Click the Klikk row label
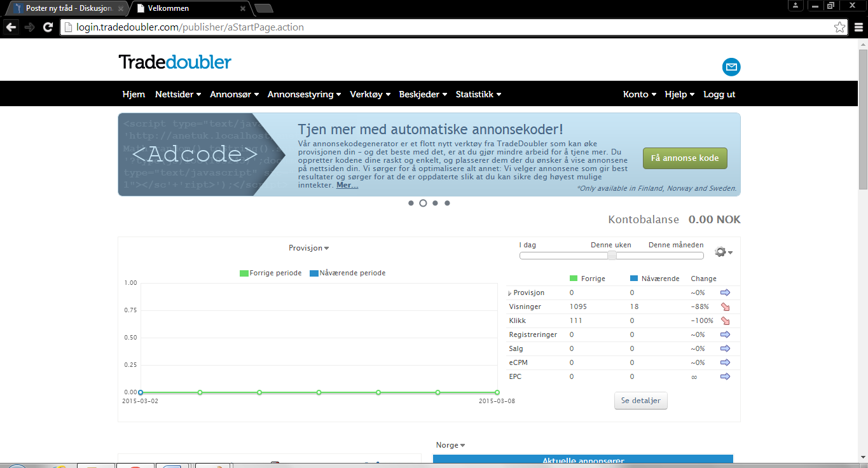Screen dimensions: 868x468 (518, 320)
